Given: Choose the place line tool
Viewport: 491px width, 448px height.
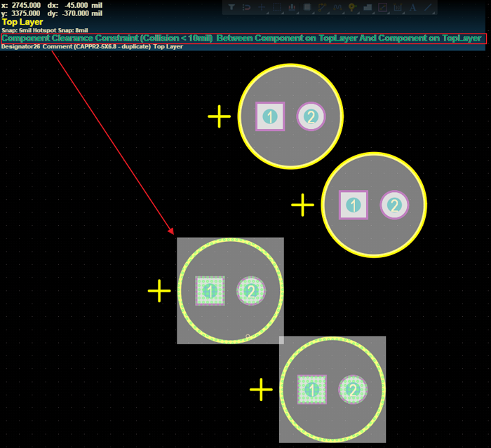Looking at the screenshot, I should click(428, 7).
